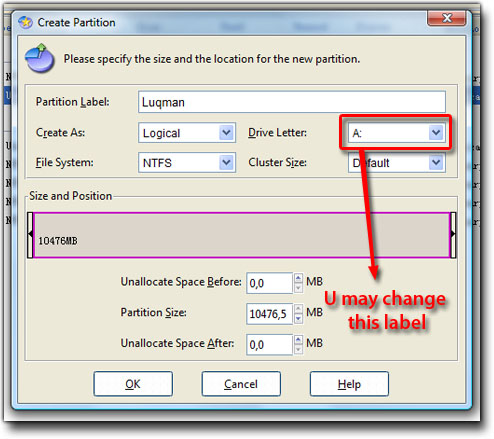Viewport: 494px width, 439px height.
Task: Click the Drive Letter text label
Action: pos(277,133)
